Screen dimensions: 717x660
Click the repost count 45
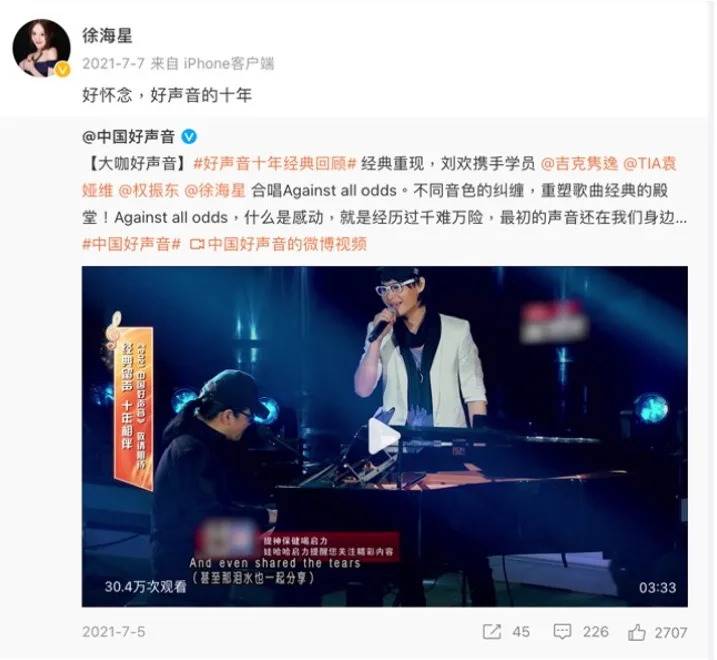coord(521,632)
